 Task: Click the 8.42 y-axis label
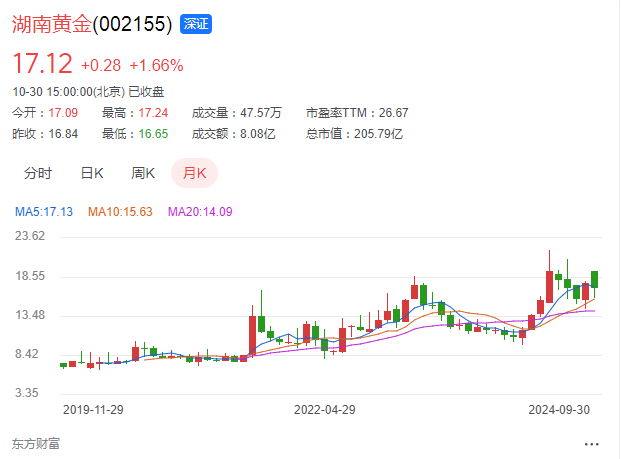(x=27, y=354)
